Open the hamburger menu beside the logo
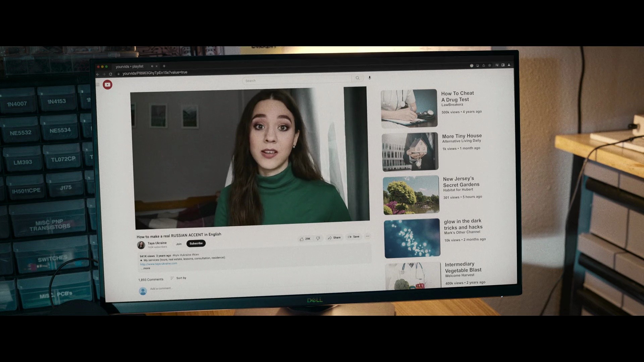Screen dimensions: 644x362 98,84
